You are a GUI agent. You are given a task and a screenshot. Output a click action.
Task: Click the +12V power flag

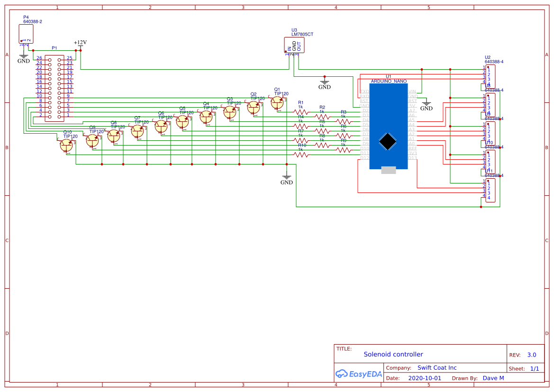tap(80, 43)
